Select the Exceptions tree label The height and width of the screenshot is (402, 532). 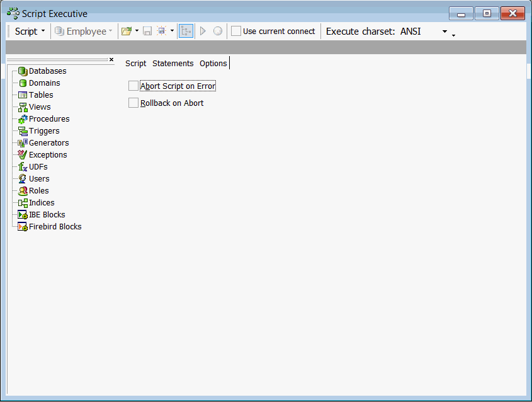(48, 155)
